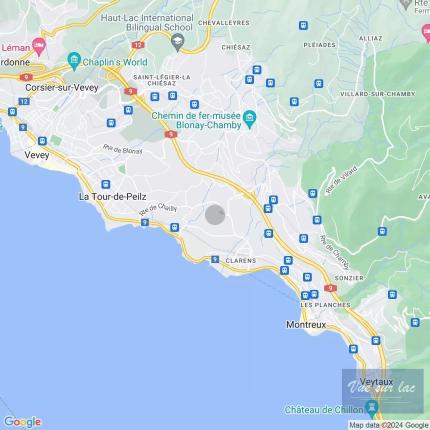Select the Clarens neighborhood label

tap(241, 261)
